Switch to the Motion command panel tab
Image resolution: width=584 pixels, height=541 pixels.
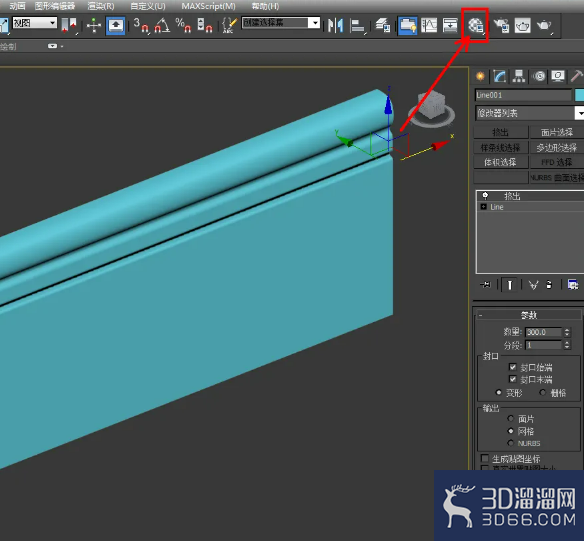[539, 76]
